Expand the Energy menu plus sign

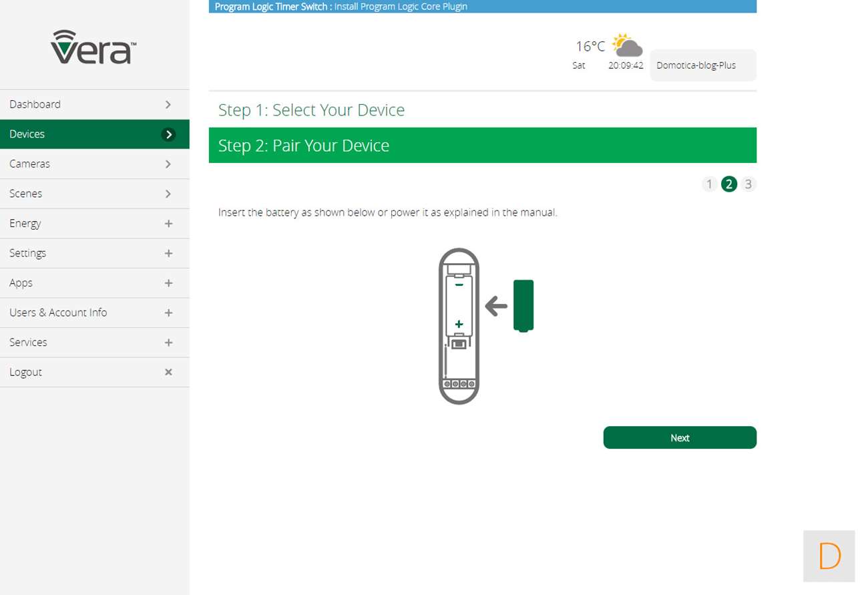(x=168, y=224)
